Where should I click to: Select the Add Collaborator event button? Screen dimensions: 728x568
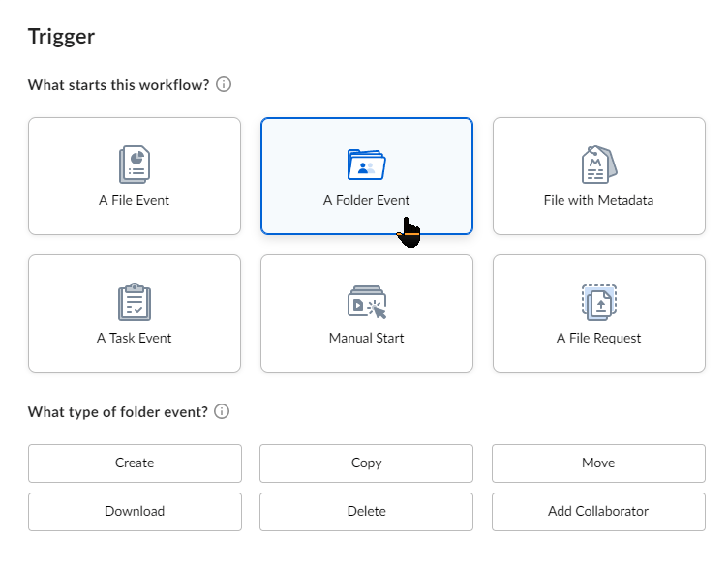coord(598,511)
